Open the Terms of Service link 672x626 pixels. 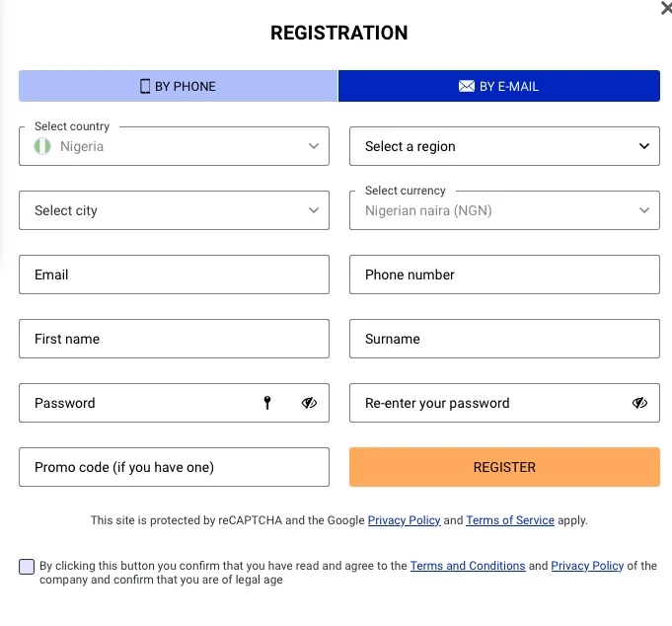pyautogui.click(x=509, y=520)
